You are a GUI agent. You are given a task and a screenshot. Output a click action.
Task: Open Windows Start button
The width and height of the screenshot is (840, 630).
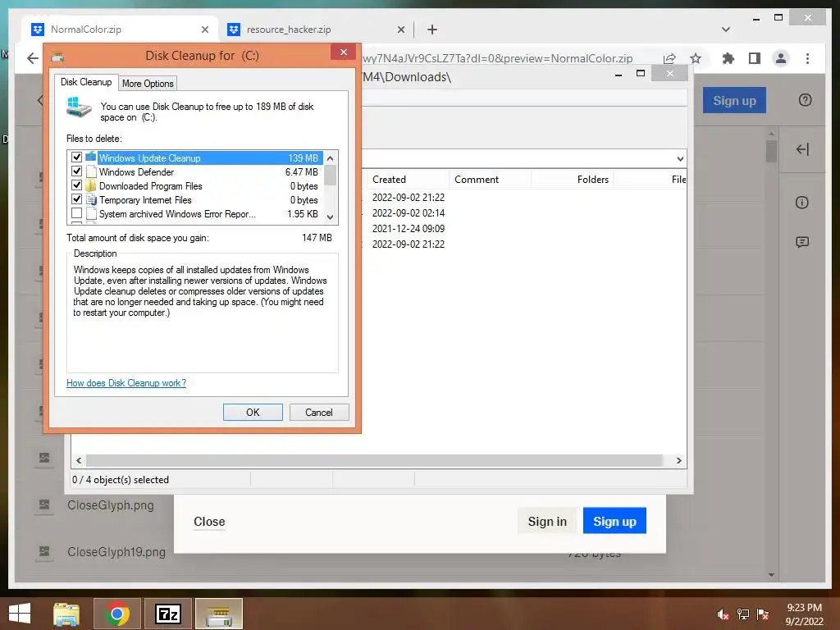[20, 614]
